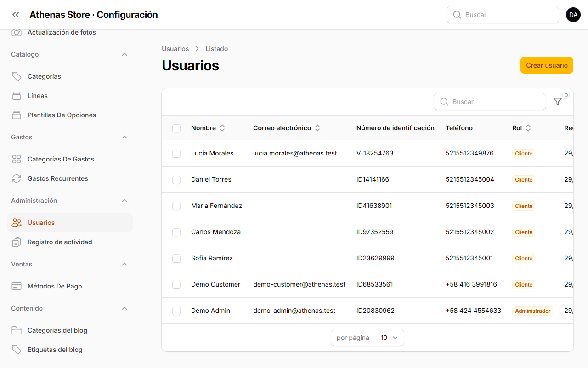Click the Crear usuario button
Viewport: 588px width, 368px height.
pyautogui.click(x=547, y=65)
